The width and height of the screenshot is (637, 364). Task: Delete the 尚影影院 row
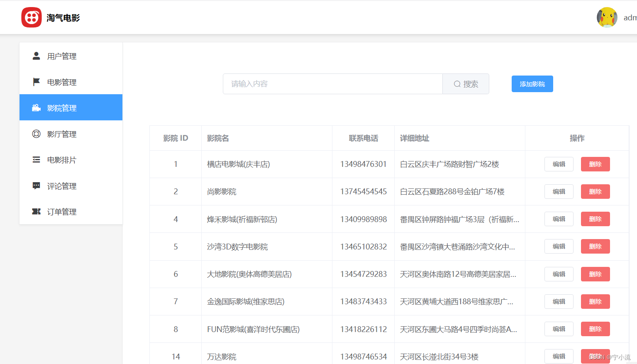(x=595, y=191)
